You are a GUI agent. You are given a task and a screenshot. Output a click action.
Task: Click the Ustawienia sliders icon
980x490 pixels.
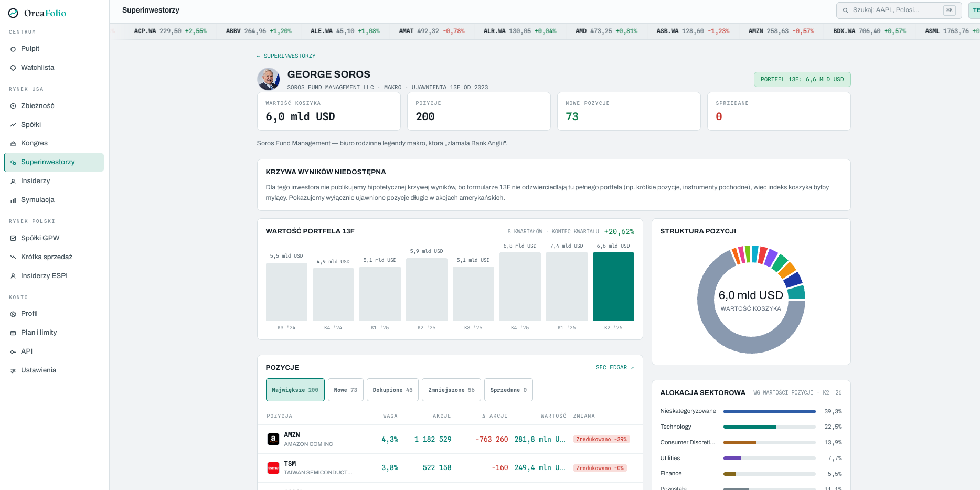point(13,370)
